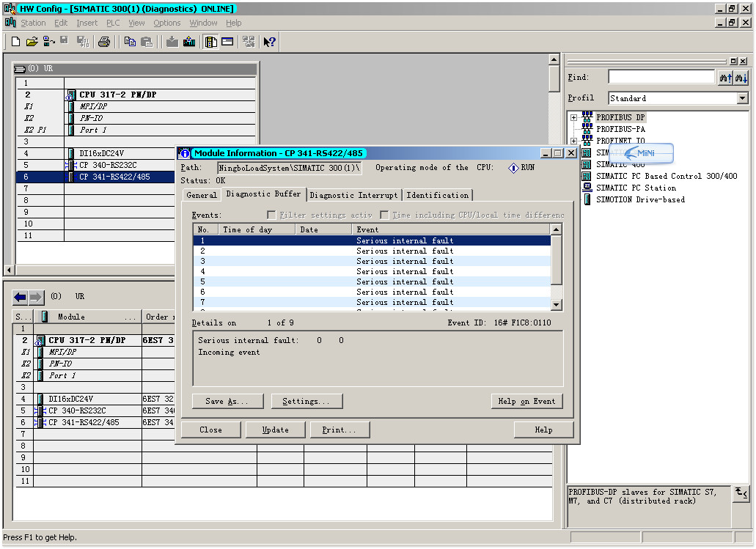Toggle Time including CPU/local time difference checkbox

(384, 215)
